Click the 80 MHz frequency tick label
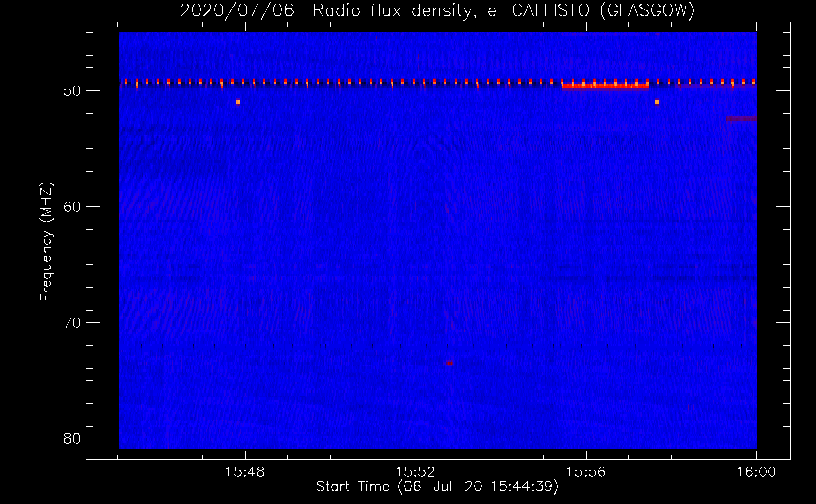The height and width of the screenshot is (504, 816). tap(72, 438)
